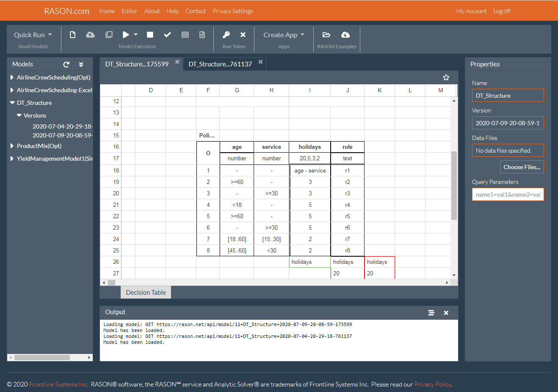558x392 pixels.
Task: Click the 'age - service' cell
Action: [x=310, y=170]
